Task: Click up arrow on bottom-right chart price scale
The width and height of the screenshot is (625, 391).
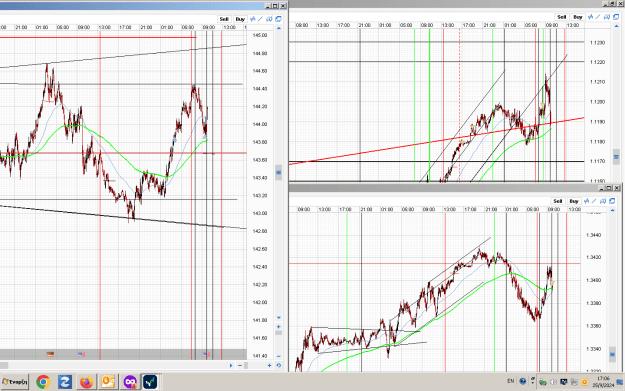Action: [x=612, y=210]
